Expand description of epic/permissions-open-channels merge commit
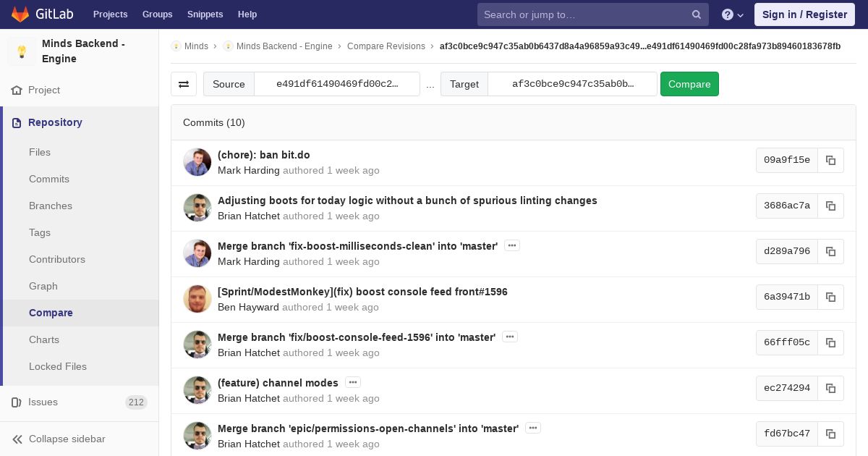 [x=533, y=428]
